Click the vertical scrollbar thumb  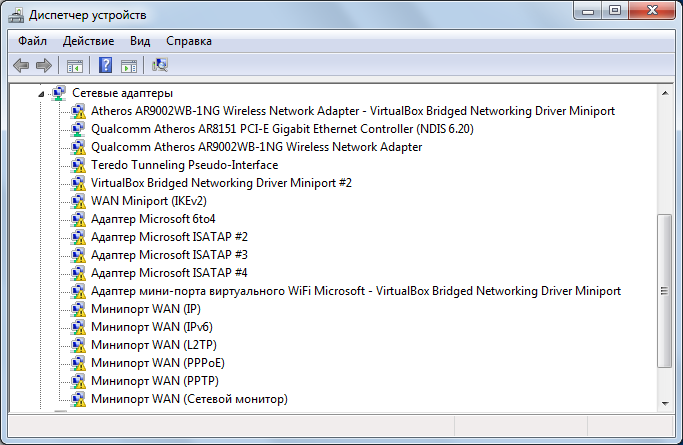coord(665,291)
